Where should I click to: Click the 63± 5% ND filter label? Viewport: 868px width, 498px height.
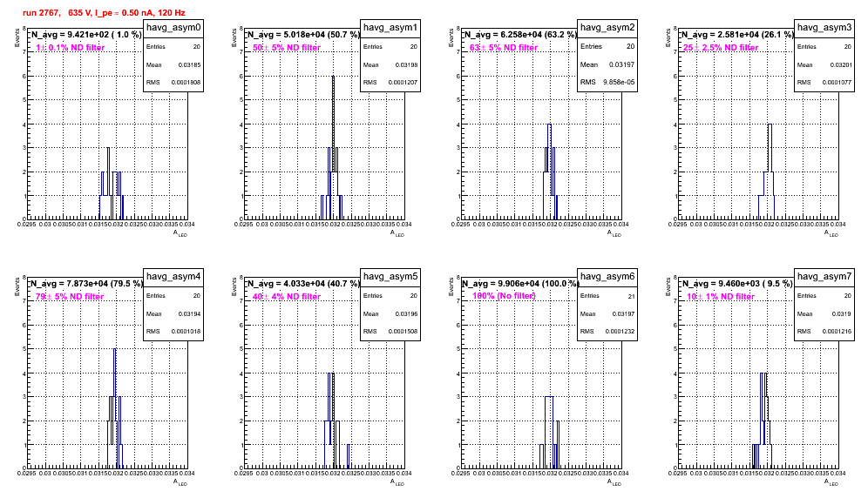504,48
